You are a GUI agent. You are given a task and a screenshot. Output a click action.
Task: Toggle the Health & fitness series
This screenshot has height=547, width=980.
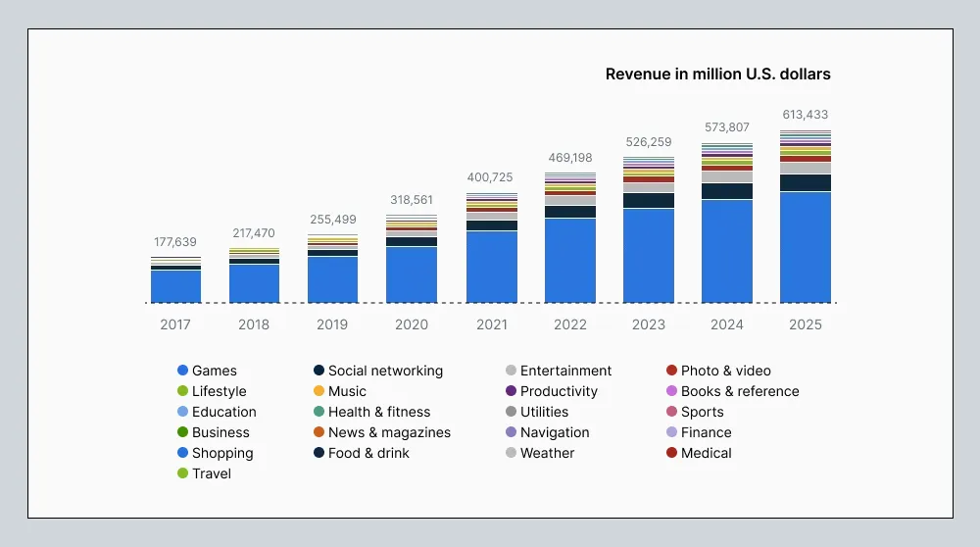(379, 412)
